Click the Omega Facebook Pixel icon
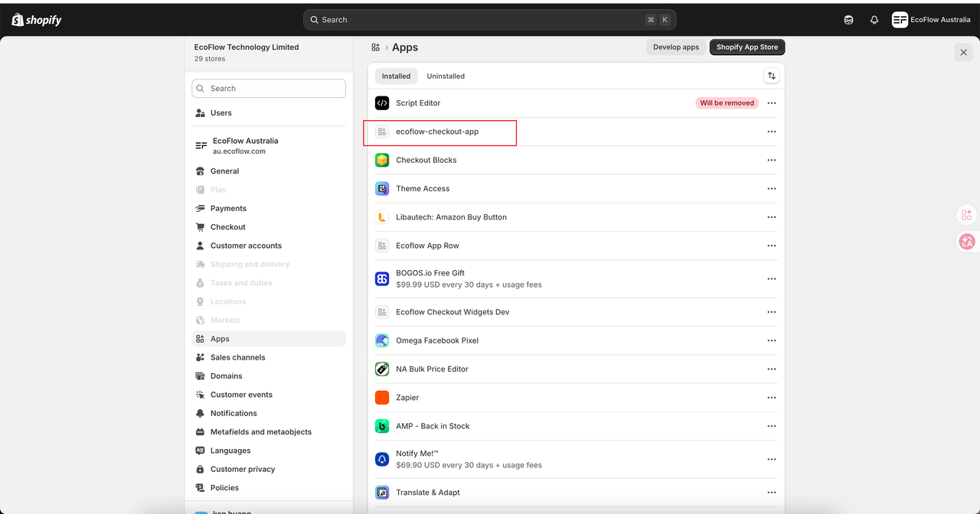The height and width of the screenshot is (514, 980). [x=382, y=340]
